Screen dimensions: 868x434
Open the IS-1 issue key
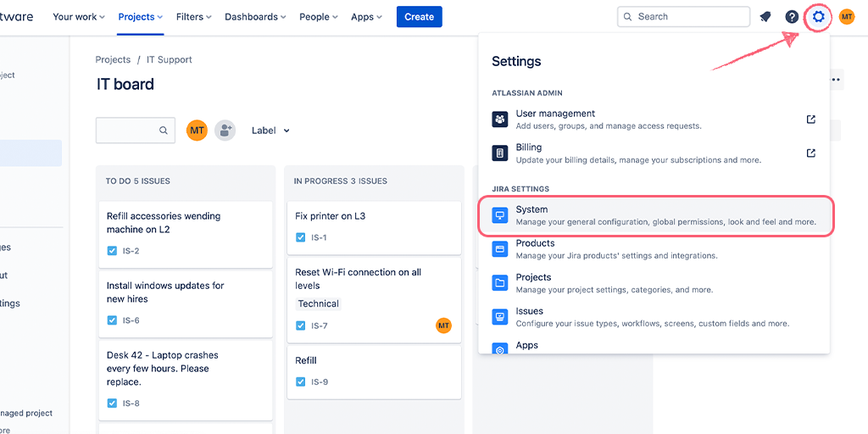tap(319, 237)
